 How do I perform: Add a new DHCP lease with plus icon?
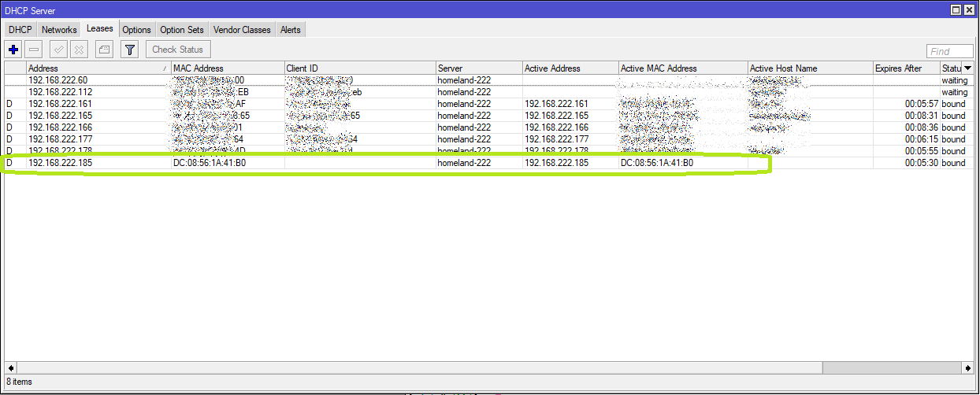[x=13, y=50]
